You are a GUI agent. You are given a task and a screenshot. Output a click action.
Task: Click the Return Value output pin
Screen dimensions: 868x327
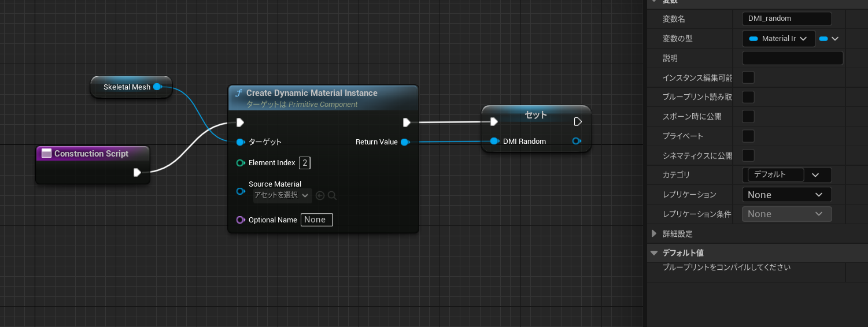click(x=405, y=142)
